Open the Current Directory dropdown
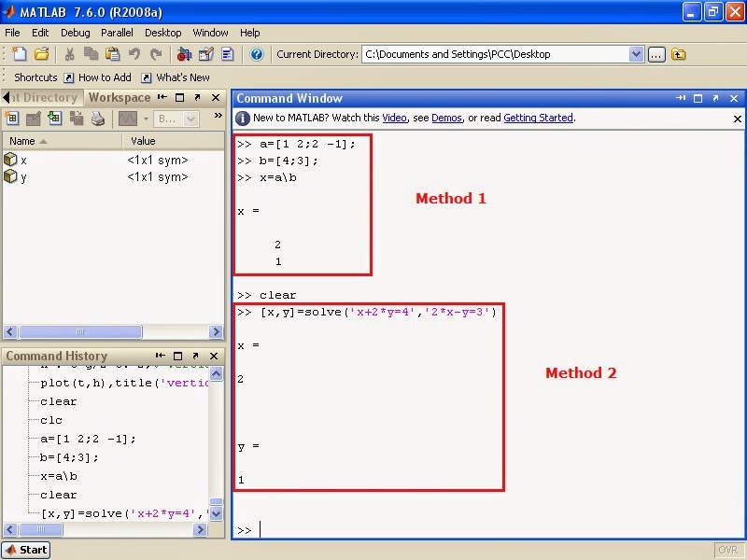 (x=639, y=54)
